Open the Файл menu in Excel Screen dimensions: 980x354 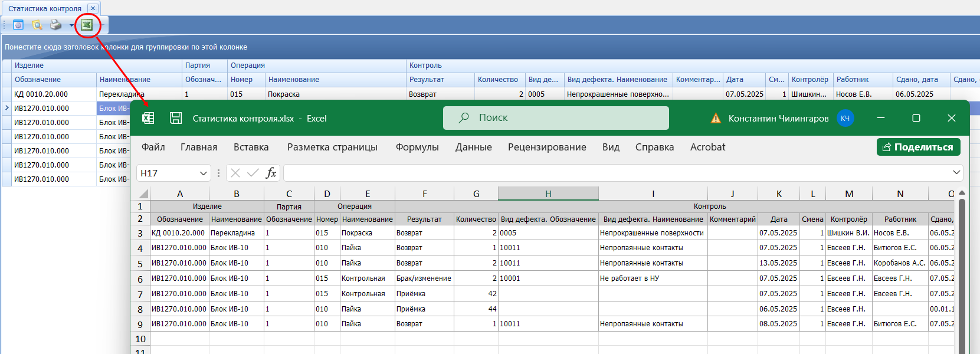click(x=153, y=147)
